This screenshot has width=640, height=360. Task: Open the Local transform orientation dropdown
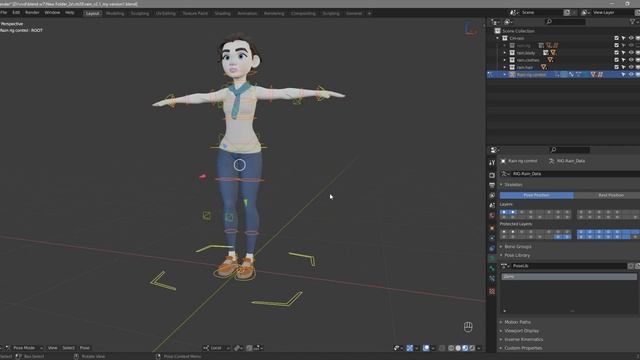click(x=216, y=348)
